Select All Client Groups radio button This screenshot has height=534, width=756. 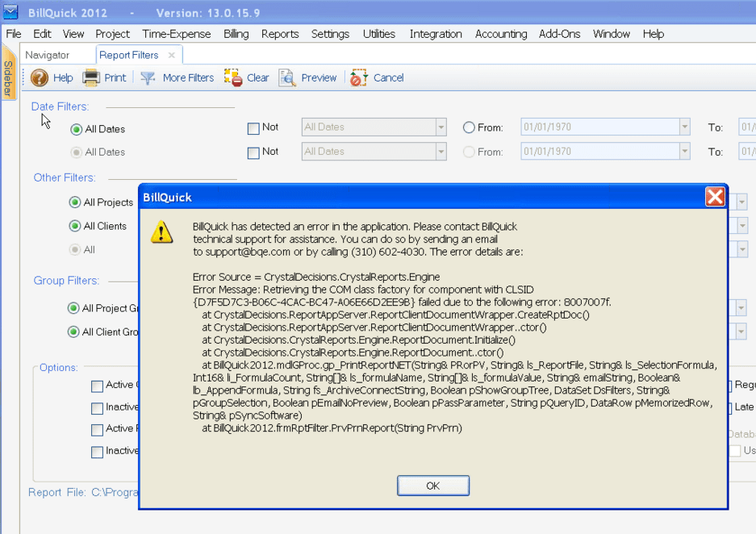pos(73,332)
